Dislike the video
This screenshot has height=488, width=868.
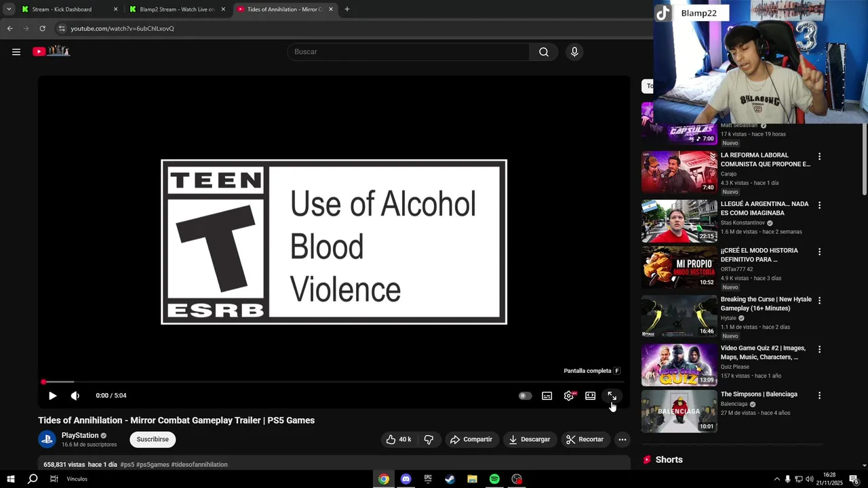coord(429,439)
